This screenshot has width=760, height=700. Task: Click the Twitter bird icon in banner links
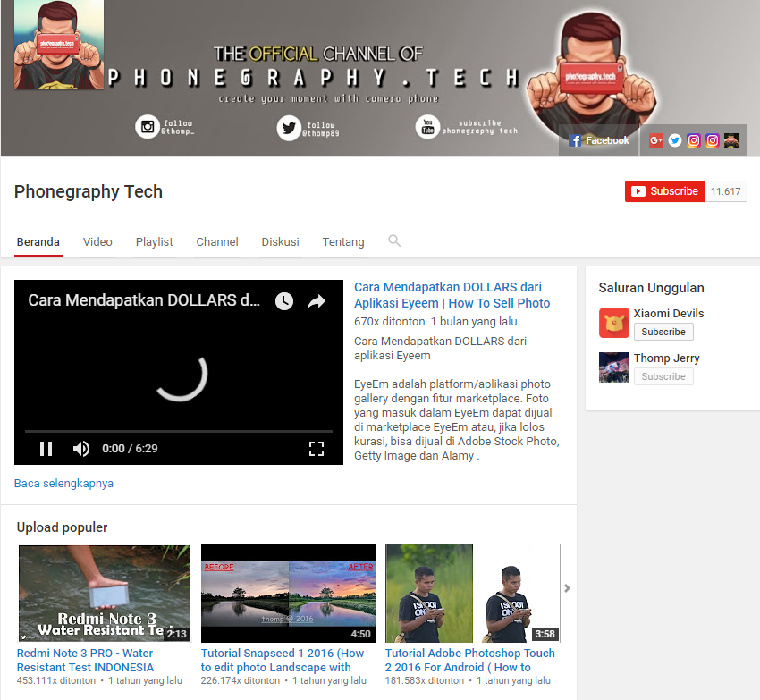pyautogui.click(x=675, y=140)
